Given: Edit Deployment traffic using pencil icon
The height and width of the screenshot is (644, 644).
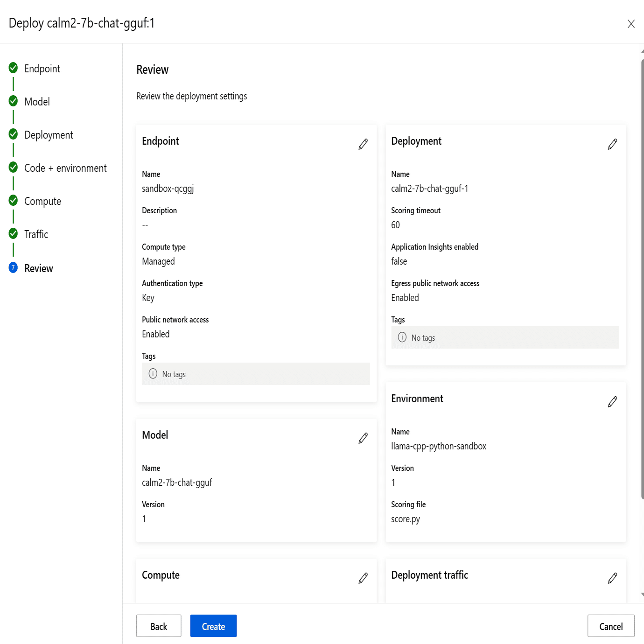Looking at the screenshot, I should (x=612, y=578).
